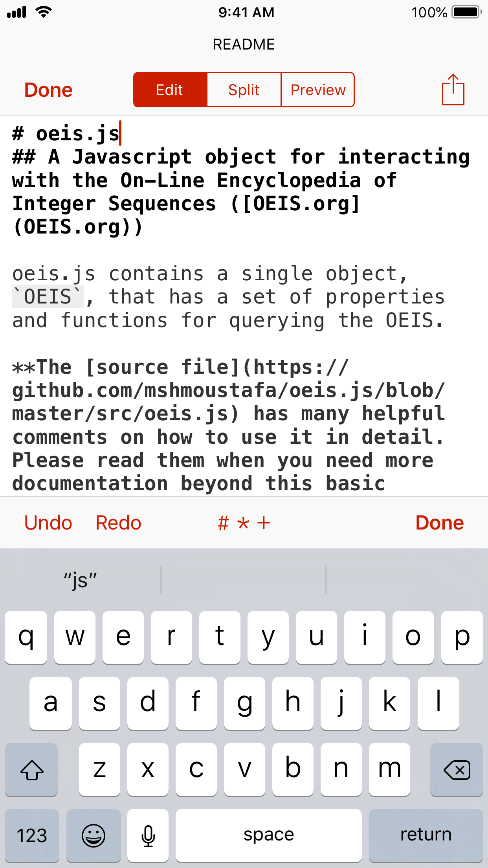Switch to the Preview tab
Image resolution: width=488 pixels, height=868 pixels.
point(317,90)
